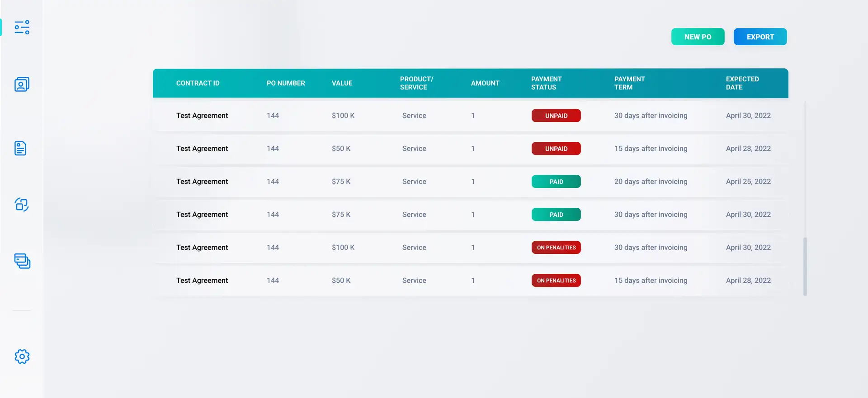
Task: Open the stacked cards icon in sidebar
Action: 22,261
